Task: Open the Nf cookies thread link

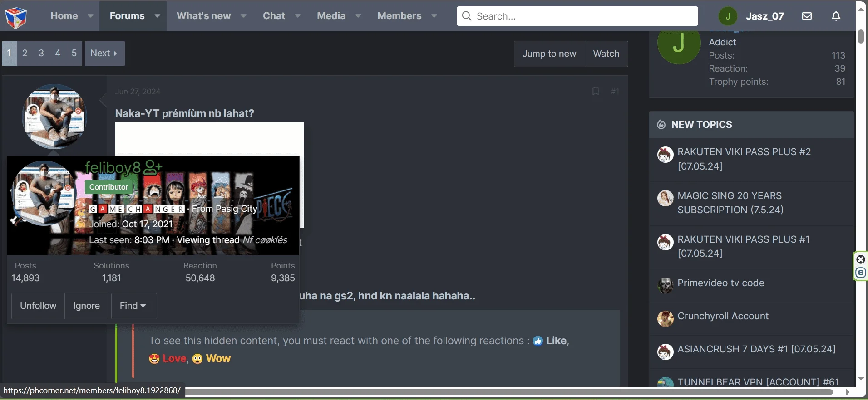Action: 265,240
